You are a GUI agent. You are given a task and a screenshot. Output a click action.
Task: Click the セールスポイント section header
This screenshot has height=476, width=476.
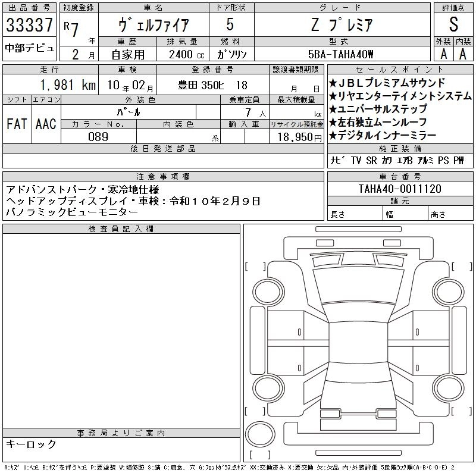pyautogui.click(x=400, y=69)
